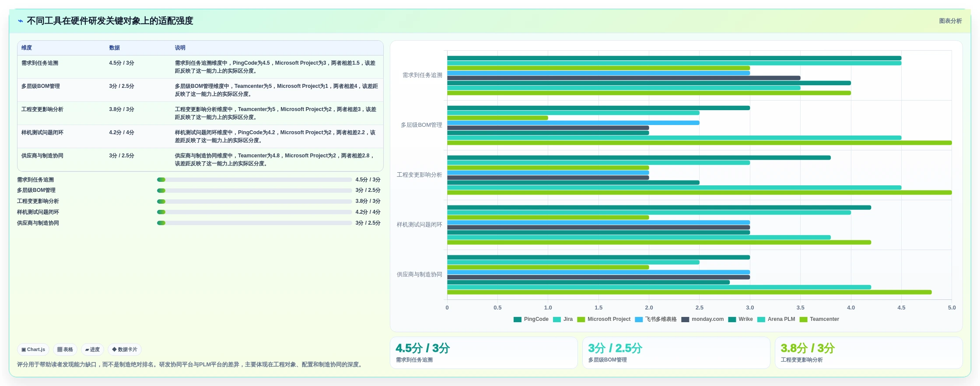Hide the Wrike series via the legend

coord(741,320)
